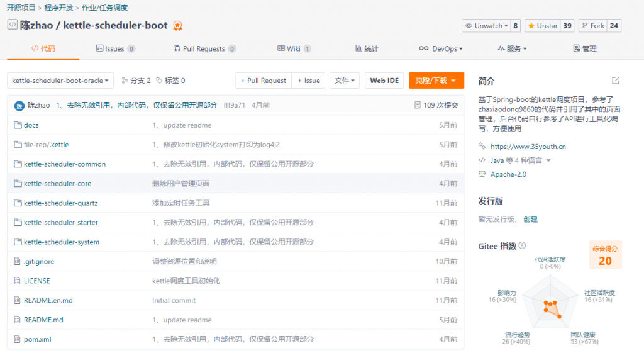Click the branch icon next to 分支 2
Screen dimensions: 644x353
125,81
